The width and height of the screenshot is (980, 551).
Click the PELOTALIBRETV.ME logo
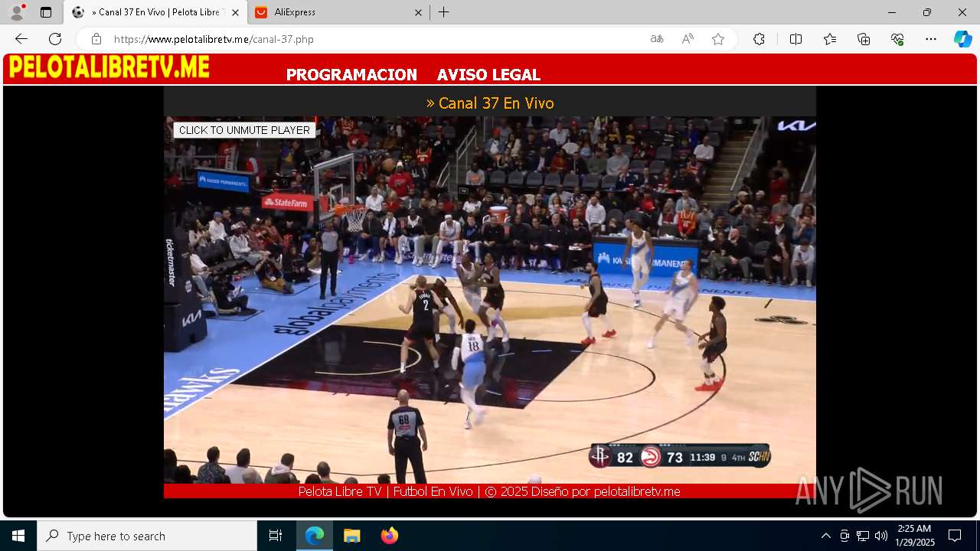click(x=109, y=67)
